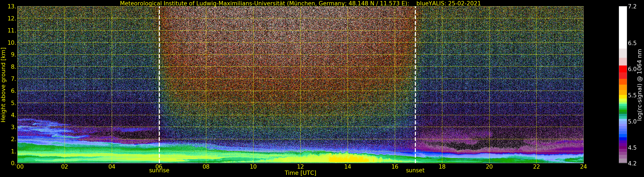644x177 pixels.
Task: Click the '20' time axis tick label
Action: point(489,167)
